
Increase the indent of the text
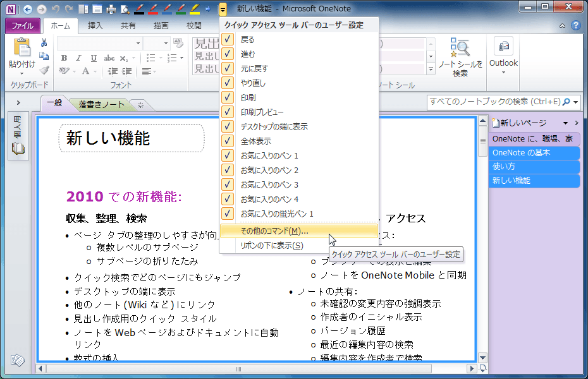[126, 71]
